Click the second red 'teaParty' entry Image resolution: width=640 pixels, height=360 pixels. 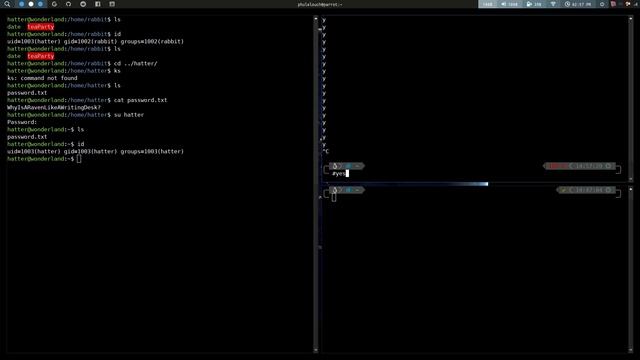click(x=41, y=56)
